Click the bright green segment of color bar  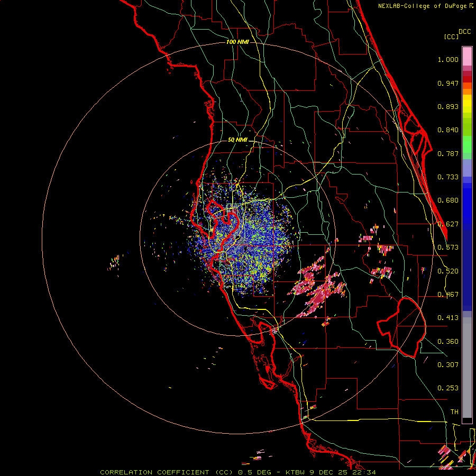pyautogui.click(x=467, y=144)
